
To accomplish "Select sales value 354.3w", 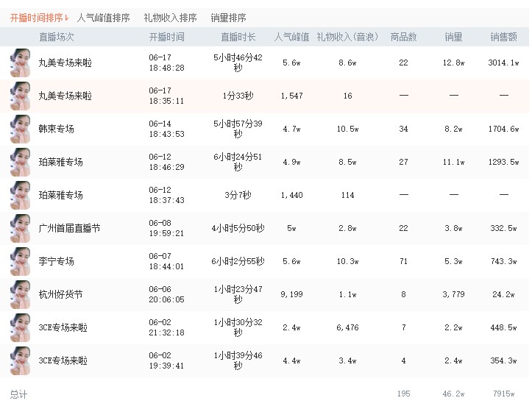I will 503,360.
